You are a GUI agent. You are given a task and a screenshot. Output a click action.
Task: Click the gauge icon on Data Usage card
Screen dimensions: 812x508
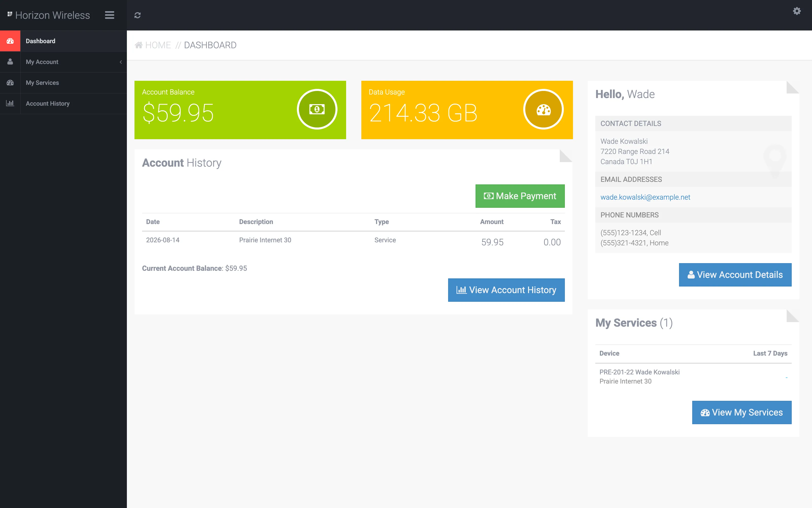tap(543, 109)
